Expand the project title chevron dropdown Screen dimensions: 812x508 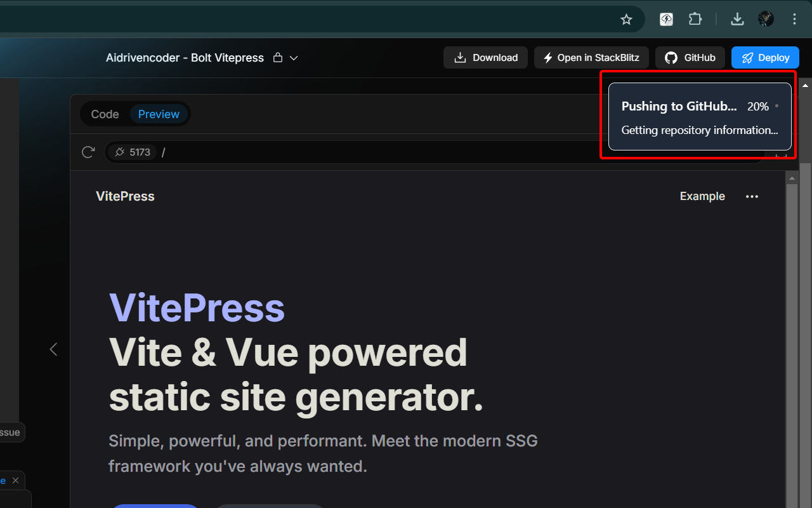[294, 58]
